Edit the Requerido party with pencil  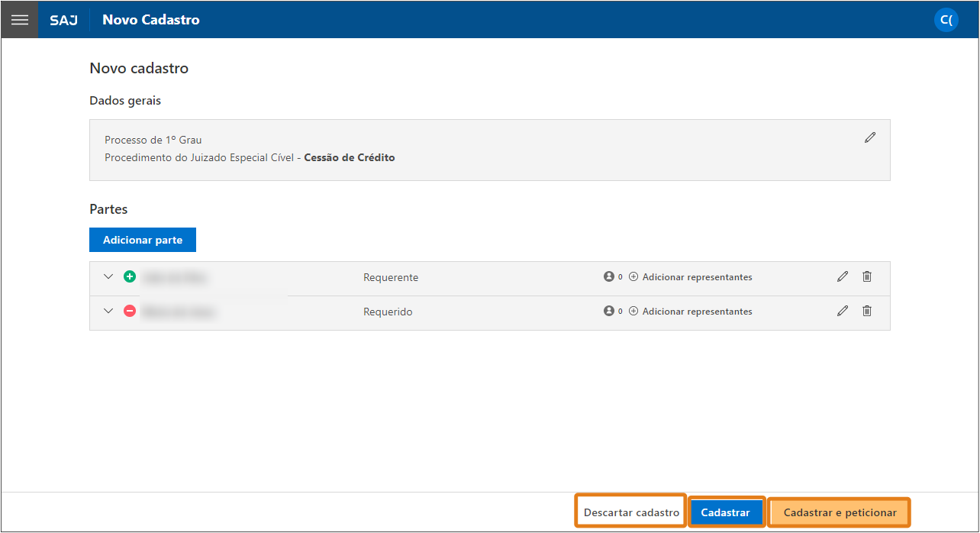[x=843, y=311]
